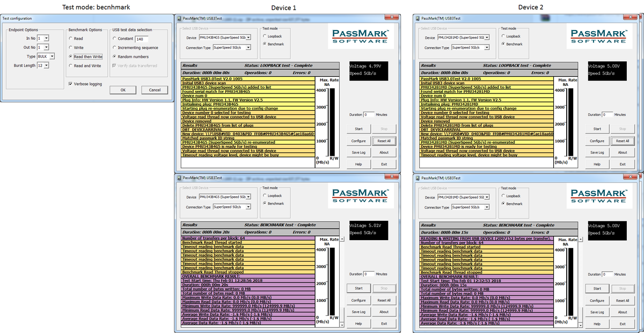Click About in Device 2 lower window
Image resolution: width=644 pixels, height=333 pixels.
[x=623, y=312]
